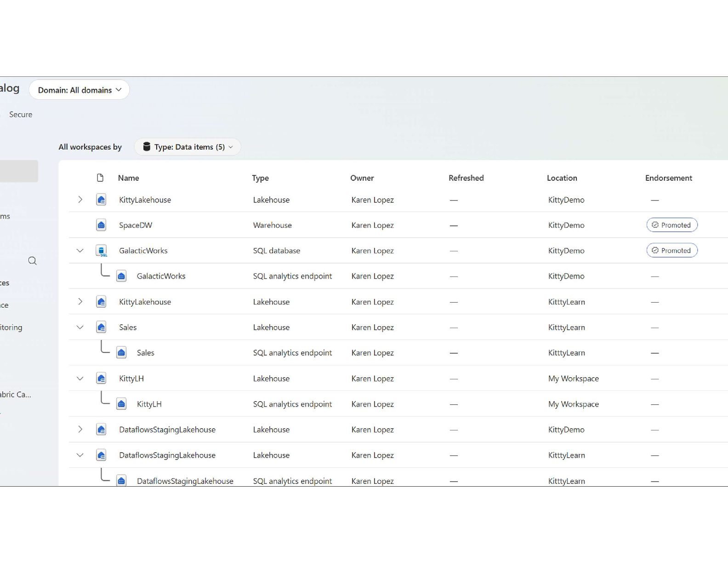The image size is (728, 563).
Task: Expand KittyLakehouse row in KittyDemo
Action: point(80,200)
